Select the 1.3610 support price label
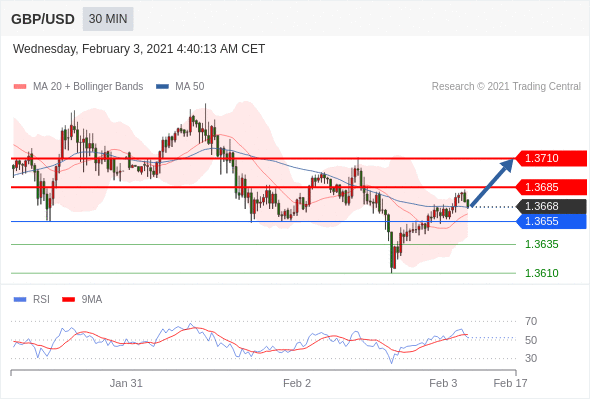This screenshot has height=400, width=590. click(x=542, y=273)
